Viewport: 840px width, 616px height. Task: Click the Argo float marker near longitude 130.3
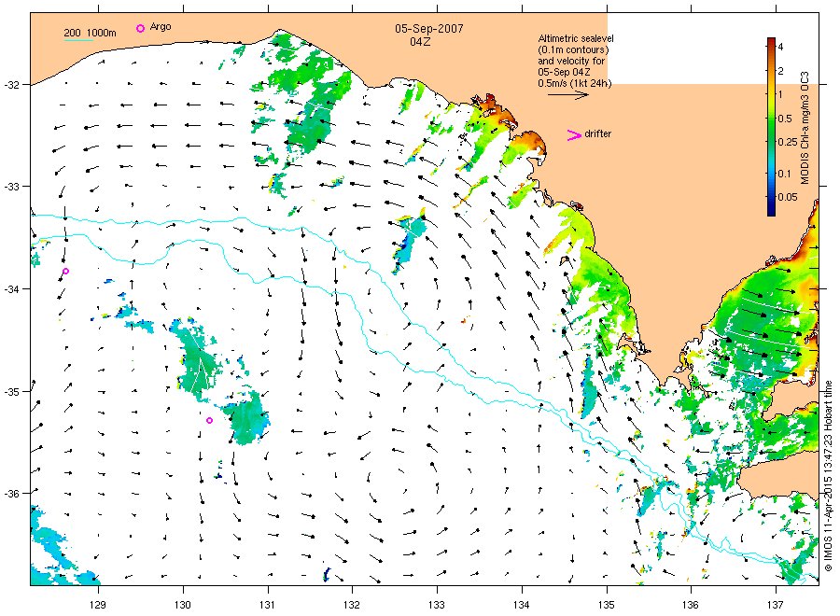point(209,421)
